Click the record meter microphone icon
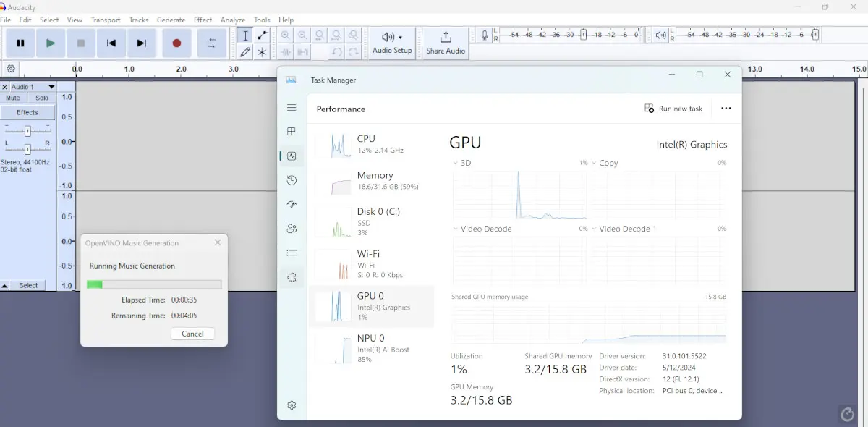Screen dimensions: 868x427 coord(485,35)
